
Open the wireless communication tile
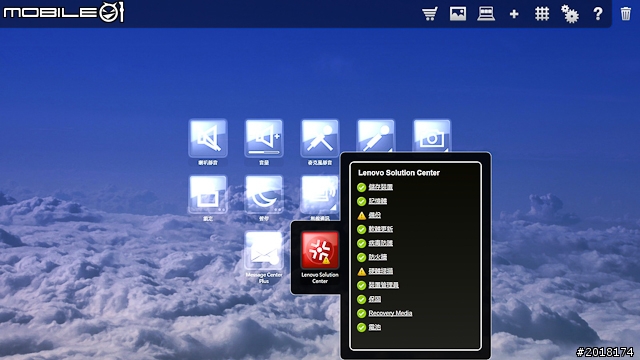point(320,195)
